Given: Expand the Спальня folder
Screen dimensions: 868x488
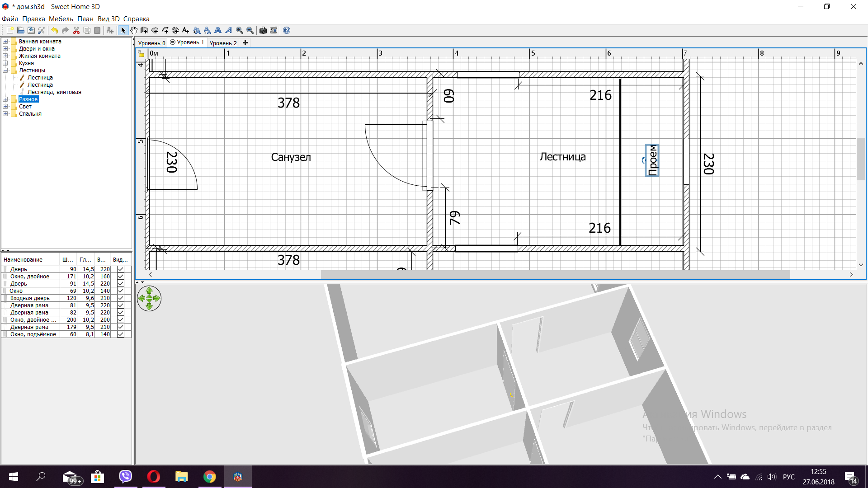Looking at the screenshot, I should [5, 114].
